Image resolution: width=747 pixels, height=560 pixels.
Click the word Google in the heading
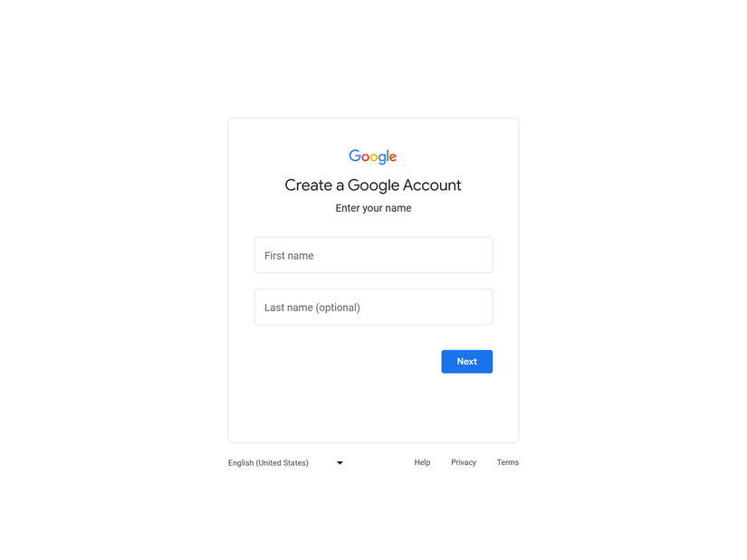373,185
